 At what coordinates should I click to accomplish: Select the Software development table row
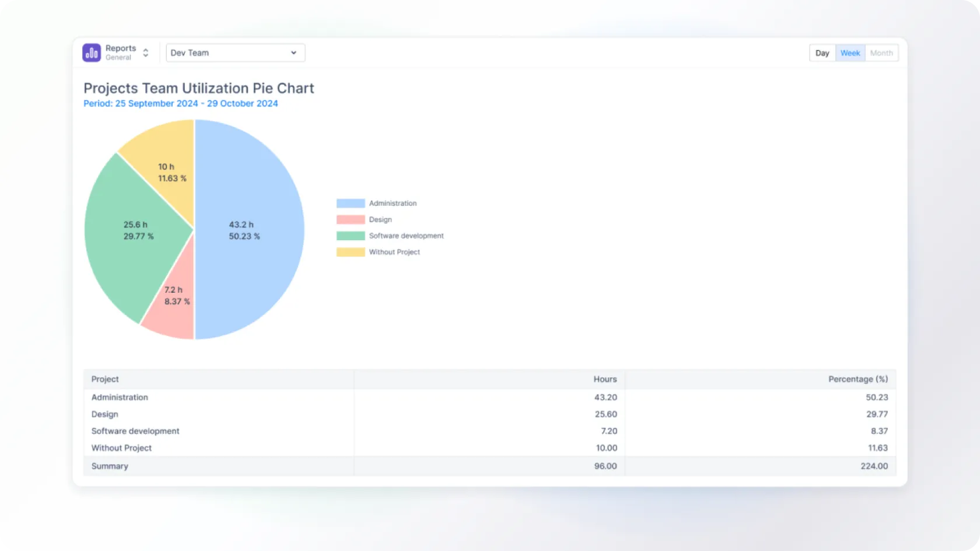tap(135, 431)
